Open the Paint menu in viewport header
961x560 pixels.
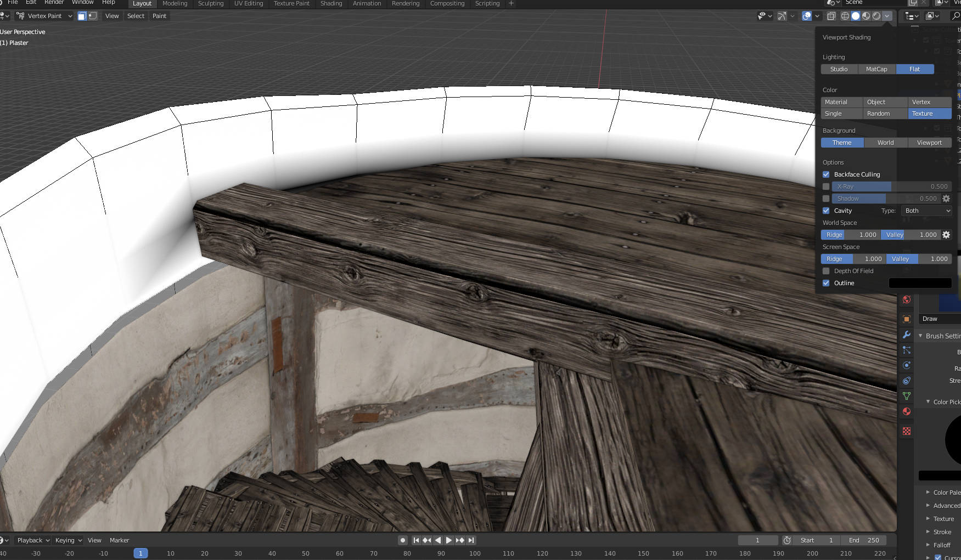tap(159, 16)
